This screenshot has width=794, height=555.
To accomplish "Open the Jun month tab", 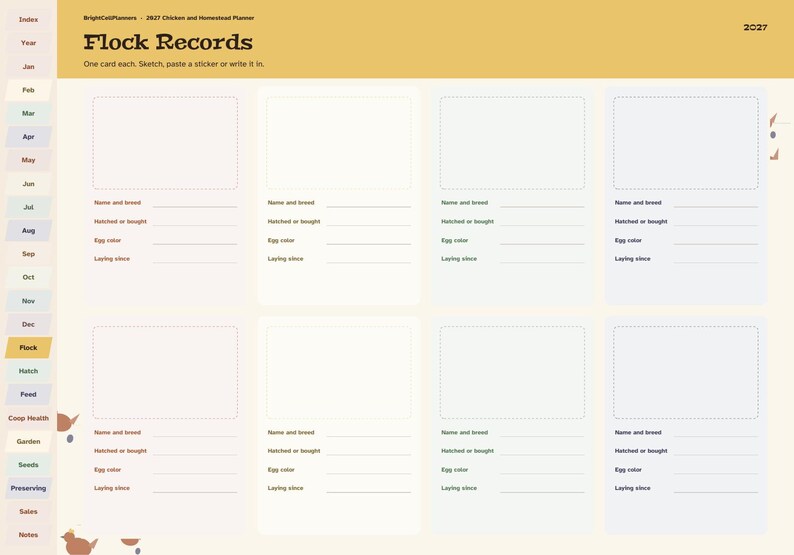I will 28,184.
